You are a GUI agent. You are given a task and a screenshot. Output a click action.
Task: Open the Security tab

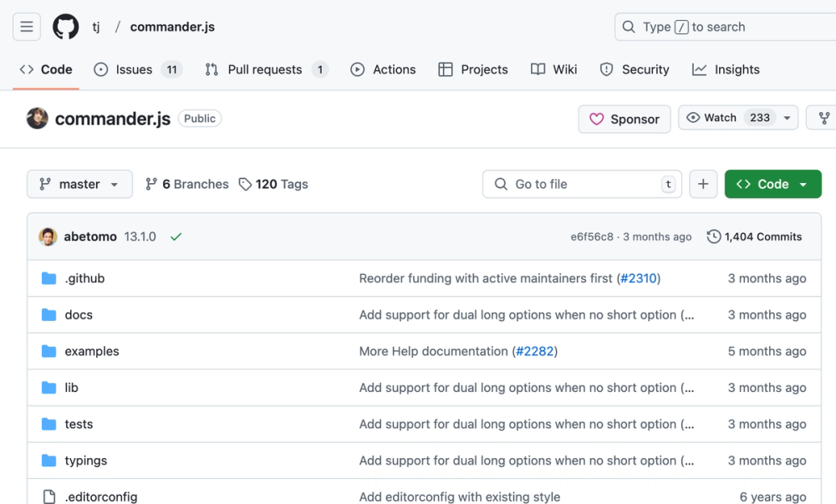635,69
